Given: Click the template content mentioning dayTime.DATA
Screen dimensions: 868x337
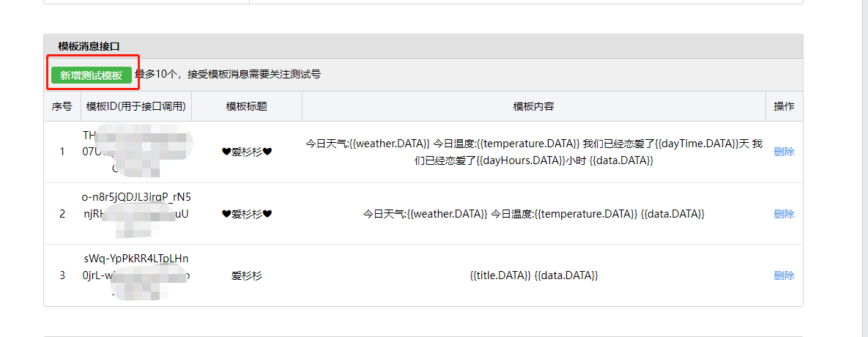Looking at the screenshot, I should click(534, 152).
